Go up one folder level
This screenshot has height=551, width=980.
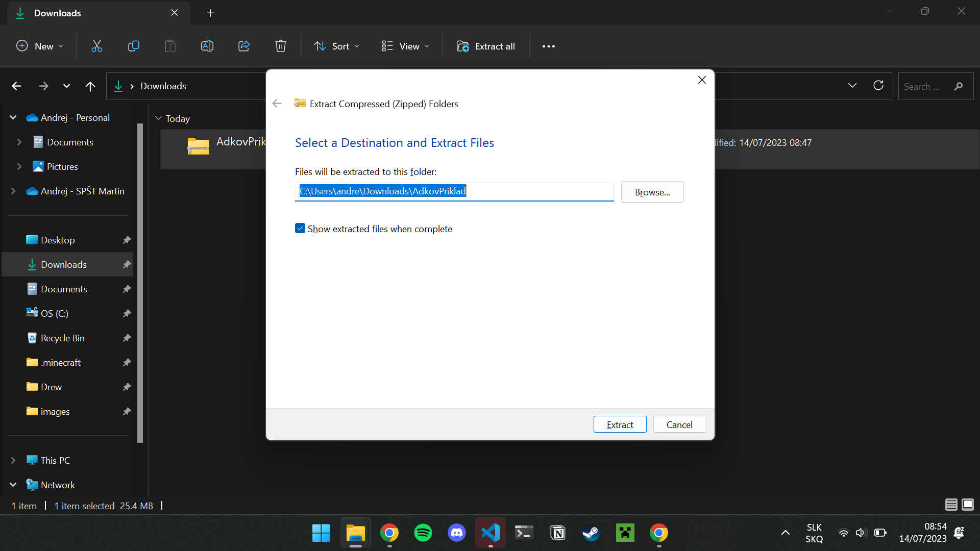click(90, 86)
